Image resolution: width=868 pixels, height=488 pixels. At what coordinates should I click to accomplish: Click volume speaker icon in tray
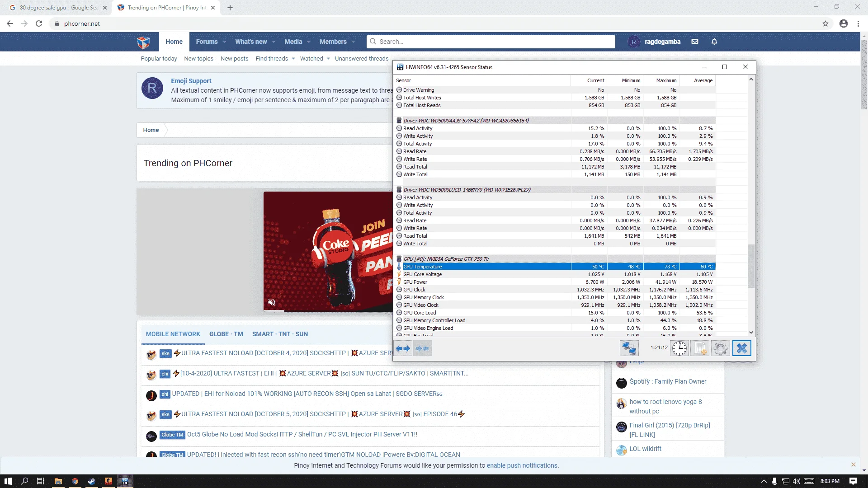(x=797, y=481)
